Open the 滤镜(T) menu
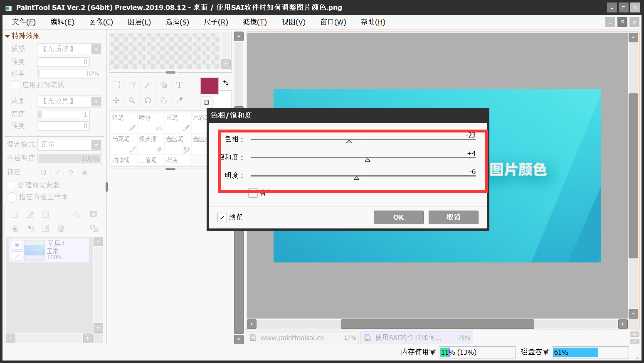This screenshot has width=644, height=363. pos(255,22)
